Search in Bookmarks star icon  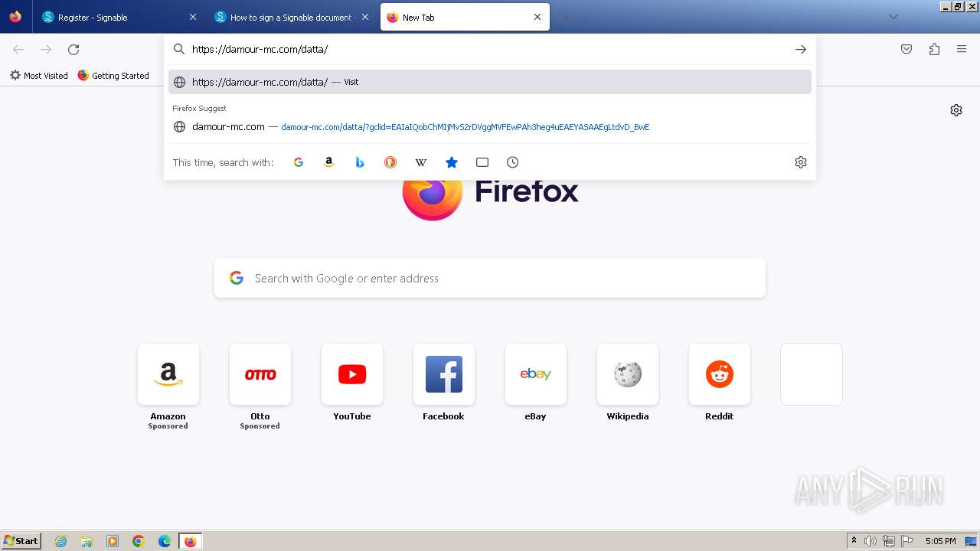click(452, 162)
